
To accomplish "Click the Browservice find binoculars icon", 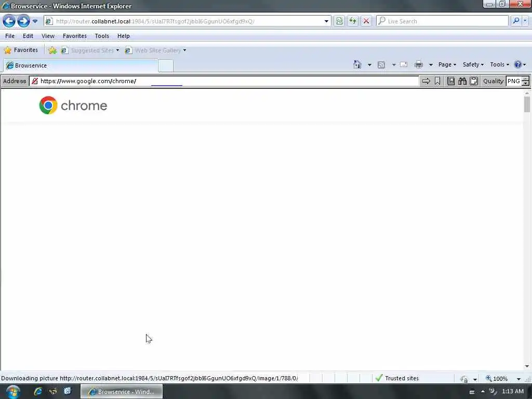I will (x=462, y=81).
